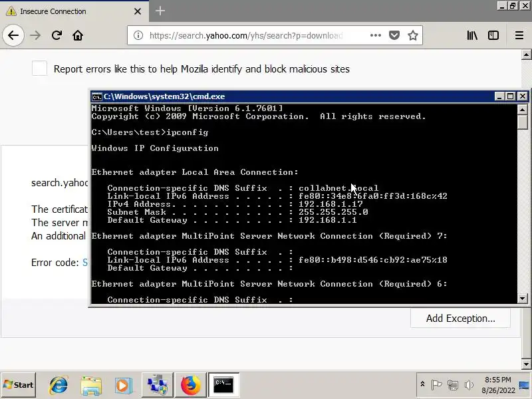Click the Subnet Mask 255.255.255.0 value
532x399 pixels.
pyautogui.click(x=333, y=211)
